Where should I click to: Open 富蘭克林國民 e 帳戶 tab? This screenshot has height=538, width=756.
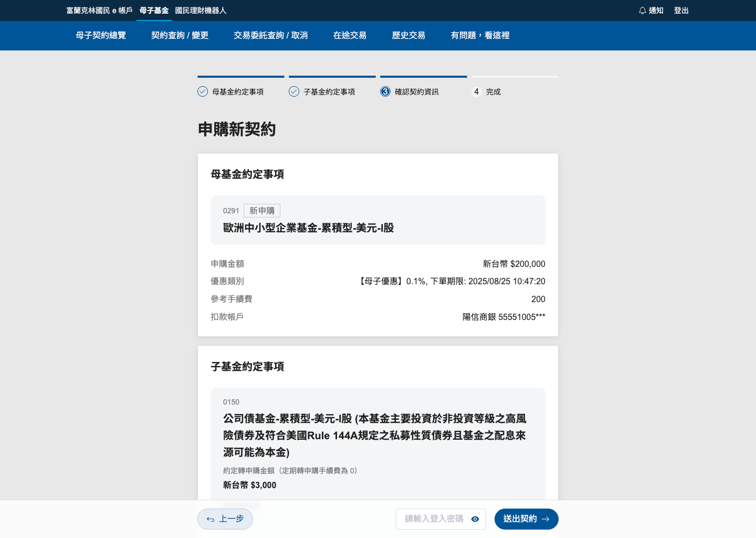coord(99,11)
